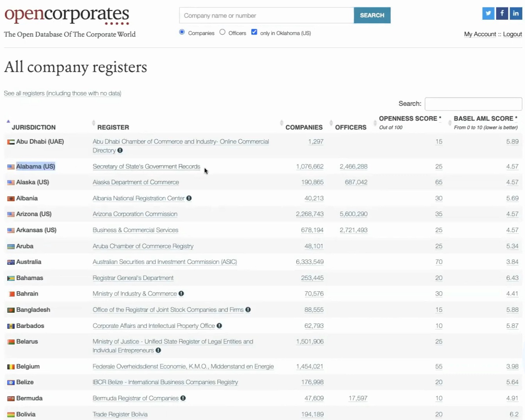Open Business & Commercial Services register link
Image resolution: width=525 pixels, height=420 pixels.
[x=135, y=230]
